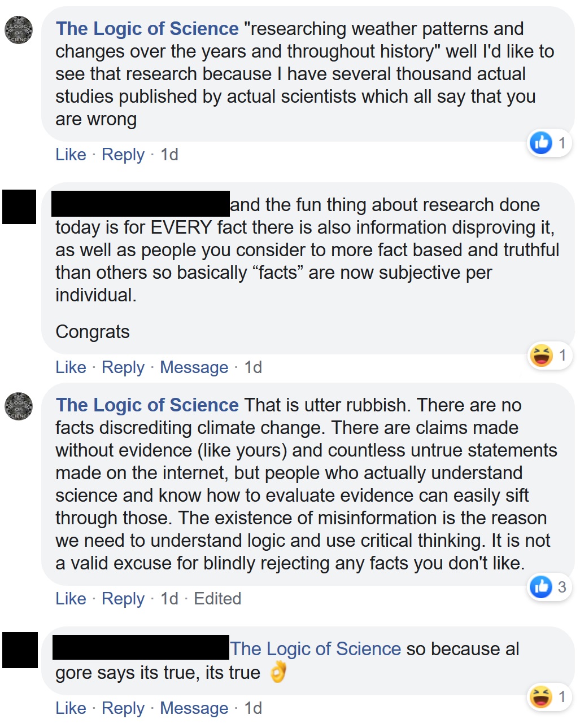Click laughing reaction icon on second comment
The image size is (580, 728).
pos(541,355)
